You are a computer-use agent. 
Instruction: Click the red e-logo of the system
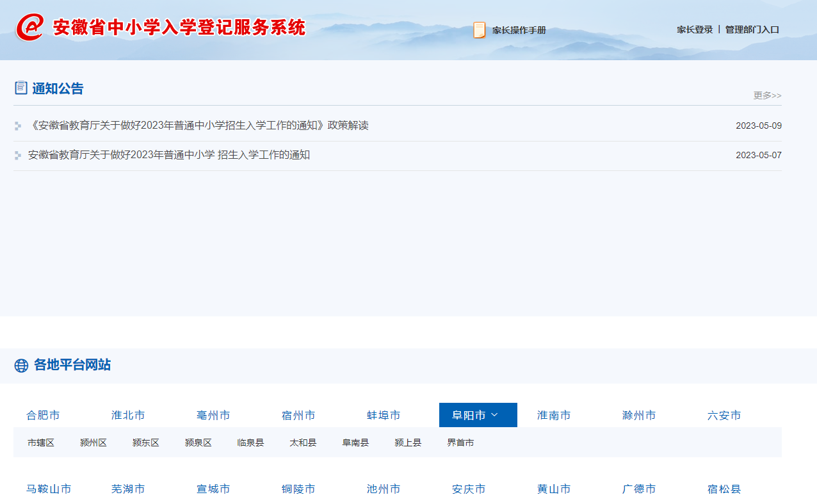coord(29,28)
